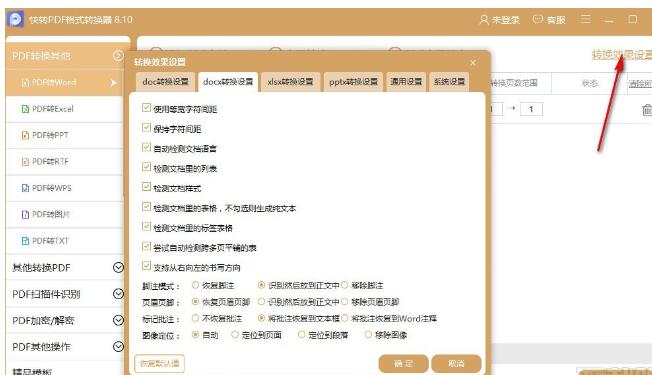Select 识别然后放到正文中 for 脚注模式
Screen dimensions: 652x375
tap(261, 285)
